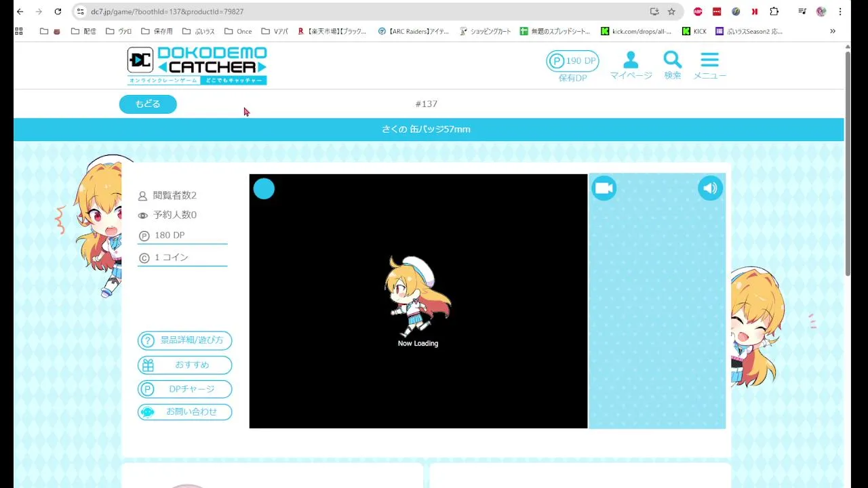Open マイページ user icon
The width and height of the screenshot is (868, 488).
(631, 66)
